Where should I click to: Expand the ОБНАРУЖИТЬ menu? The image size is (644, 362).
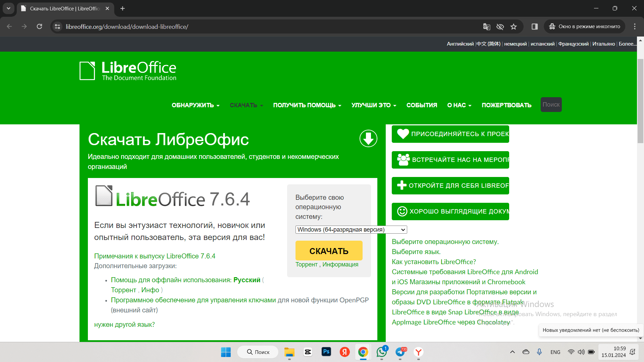pos(196,105)
